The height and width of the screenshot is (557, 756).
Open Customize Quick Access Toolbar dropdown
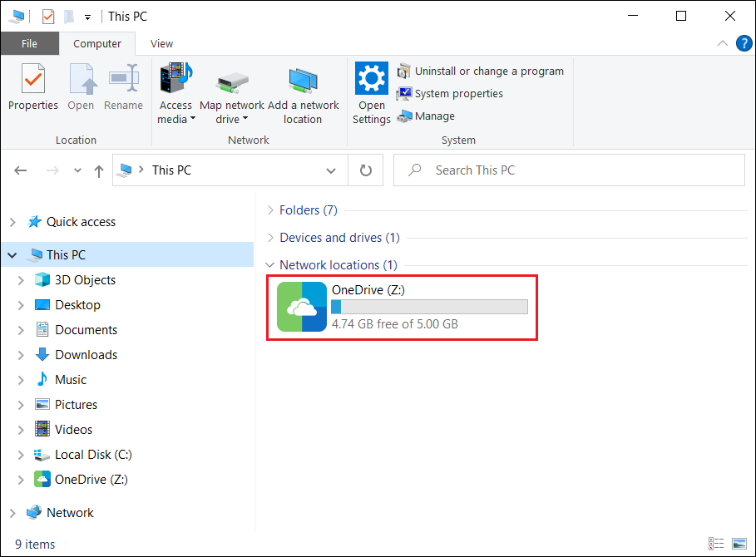[x=87, y=17]
